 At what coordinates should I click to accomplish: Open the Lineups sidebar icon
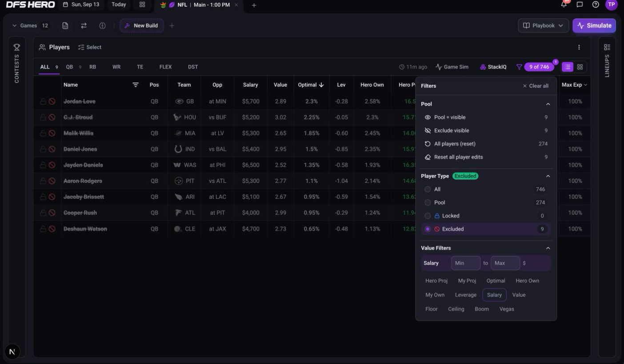[607, 47]
